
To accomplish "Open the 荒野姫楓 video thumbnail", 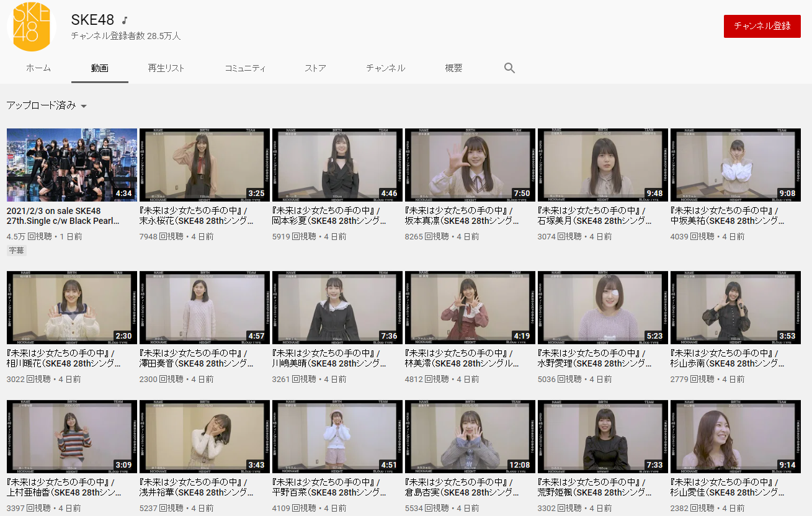I will tap(603, 437).
